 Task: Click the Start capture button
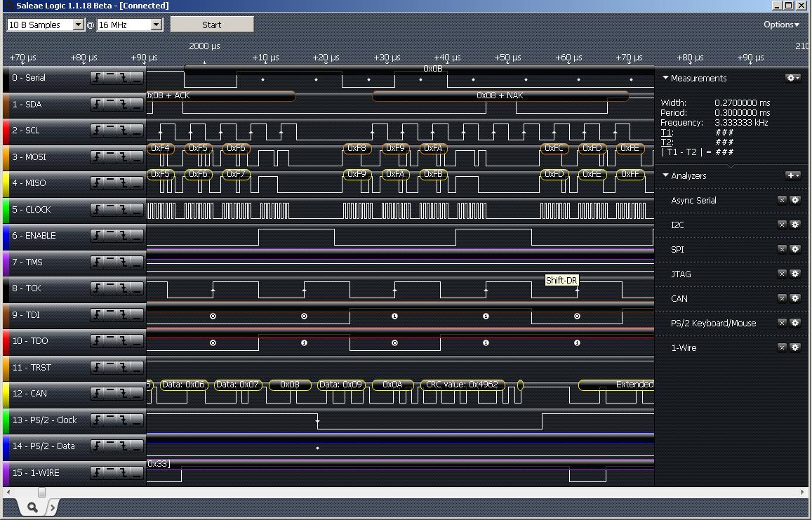tap(212, 25)
